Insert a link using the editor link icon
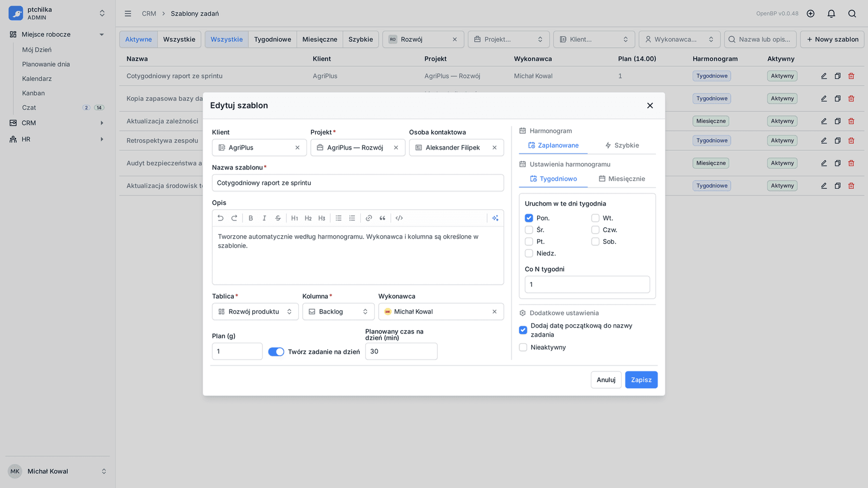 [x=369, y=218]
